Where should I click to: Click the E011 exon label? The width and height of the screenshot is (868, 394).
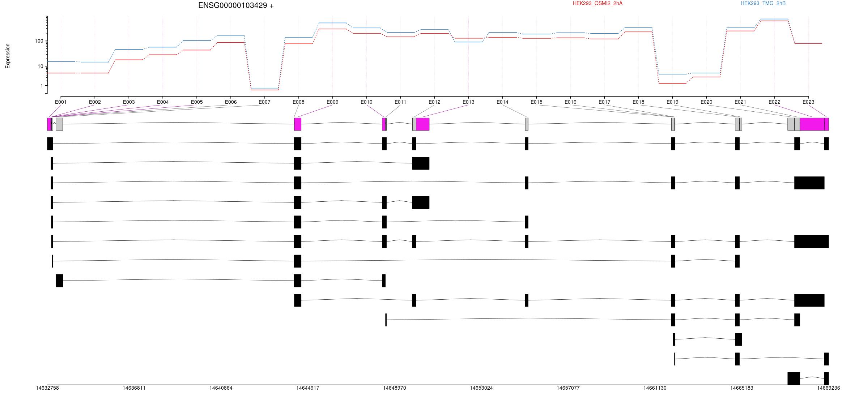(x=400, y=102)
